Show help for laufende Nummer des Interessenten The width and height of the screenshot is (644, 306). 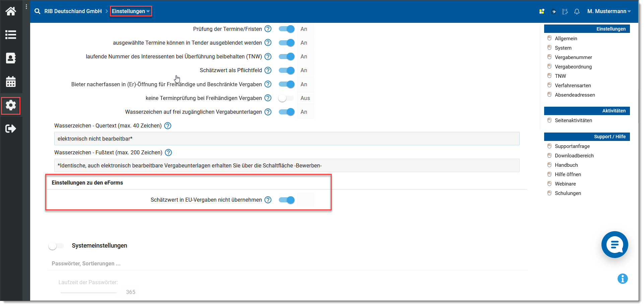pyautogui.click(x=268, y=56)
